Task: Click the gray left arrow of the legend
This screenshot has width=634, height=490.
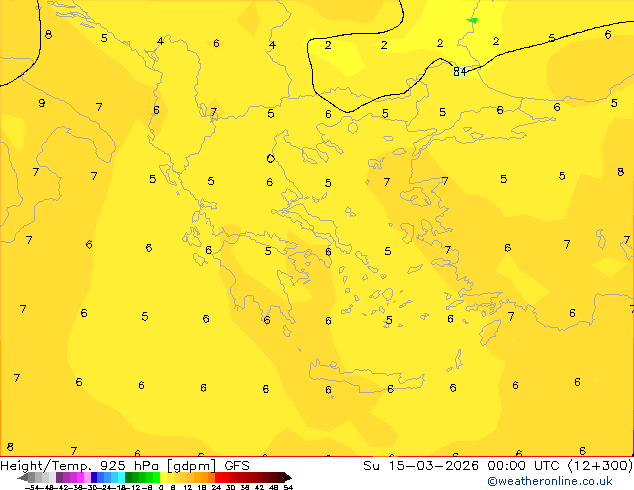Action: (x=23, y=478)
